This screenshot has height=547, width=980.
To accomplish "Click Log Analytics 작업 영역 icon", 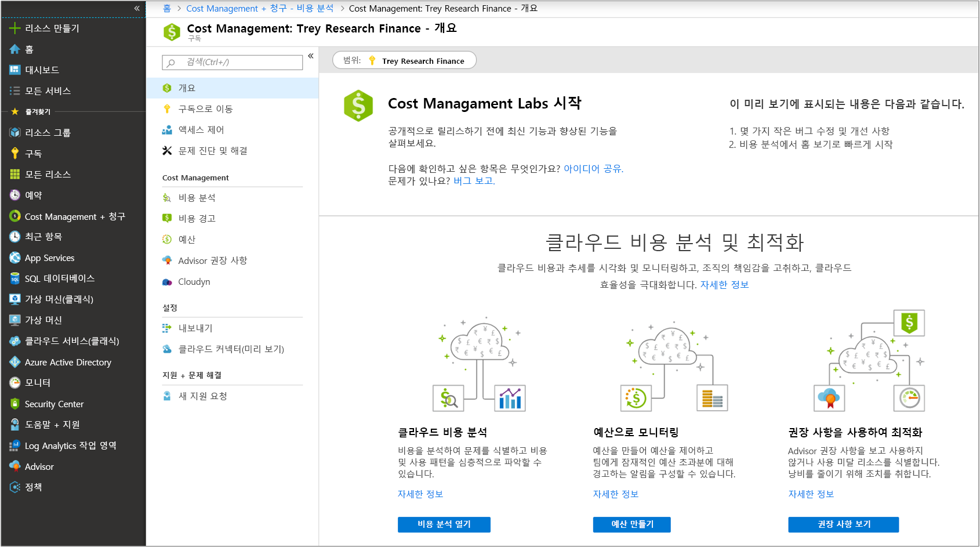I will pos(14,445).
